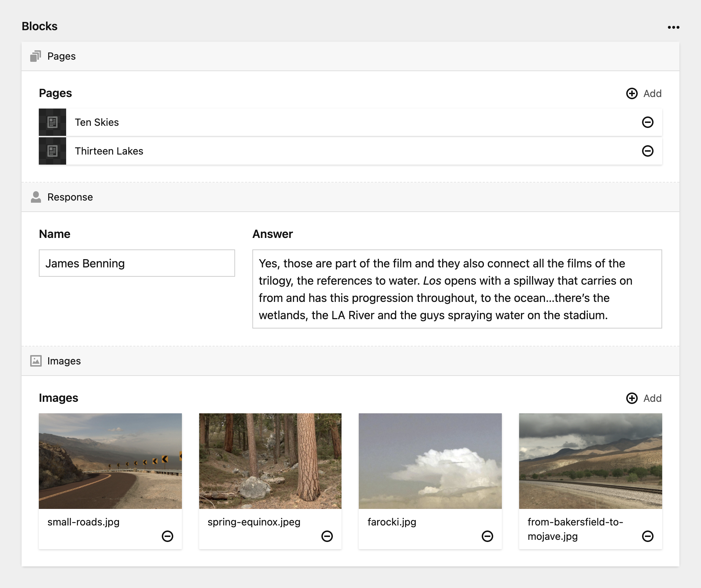Open the Thirteen Lakes page entry
Viewport: 701px width, 588px height.
pos(109,151)
